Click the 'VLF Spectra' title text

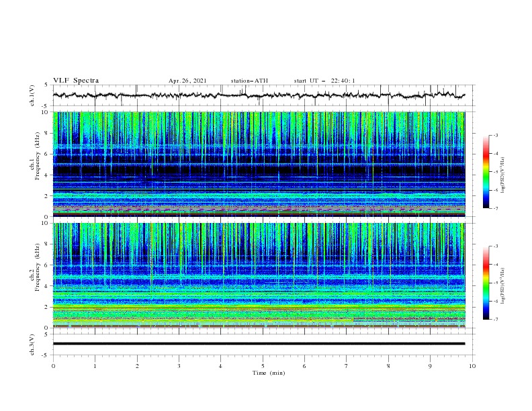tap(76, 81)
